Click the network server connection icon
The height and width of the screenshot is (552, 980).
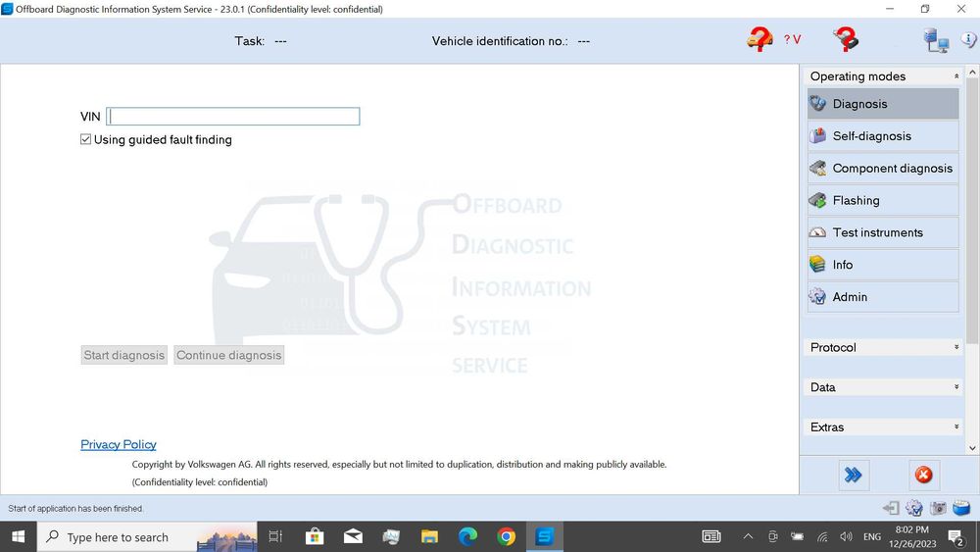click(936, 40)
